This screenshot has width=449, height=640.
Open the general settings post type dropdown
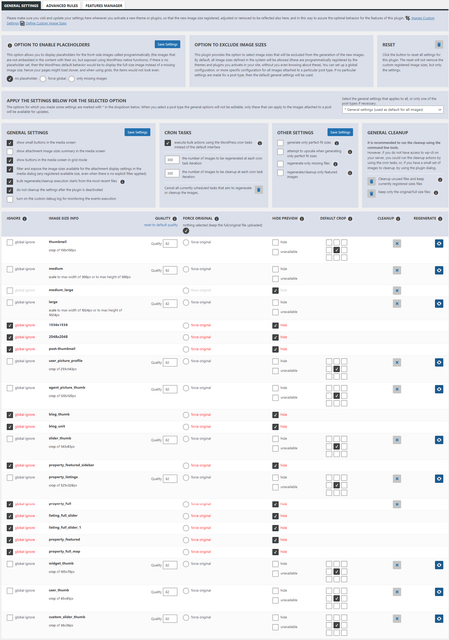pyautogui.click(x=393, y=110)
